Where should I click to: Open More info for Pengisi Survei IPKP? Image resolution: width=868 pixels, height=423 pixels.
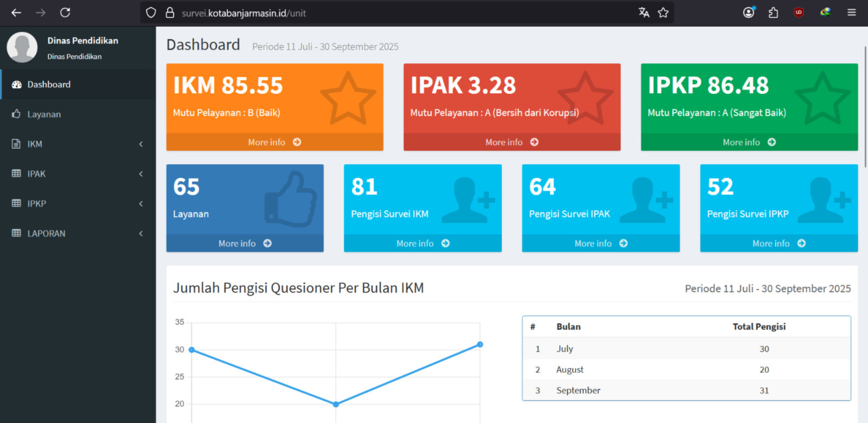tap(778, 243)
